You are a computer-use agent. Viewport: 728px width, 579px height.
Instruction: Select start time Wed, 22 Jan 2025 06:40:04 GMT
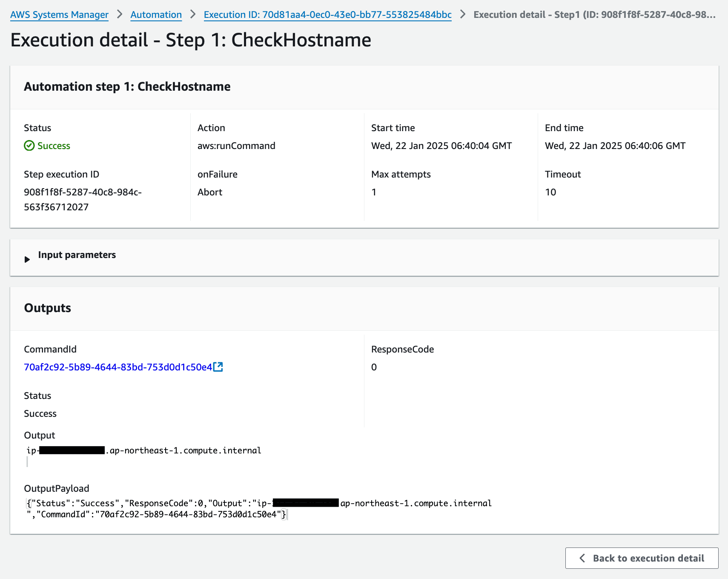(x=441, y=146)
